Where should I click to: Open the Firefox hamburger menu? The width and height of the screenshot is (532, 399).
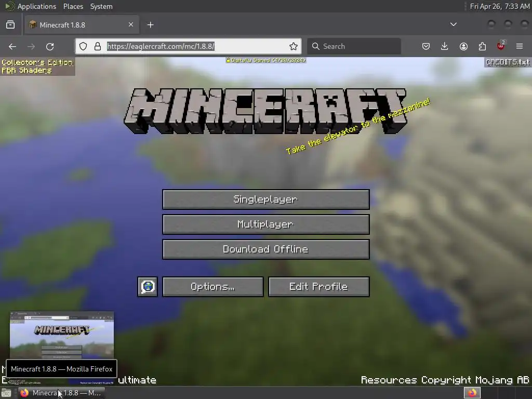(x=520, y=46)
